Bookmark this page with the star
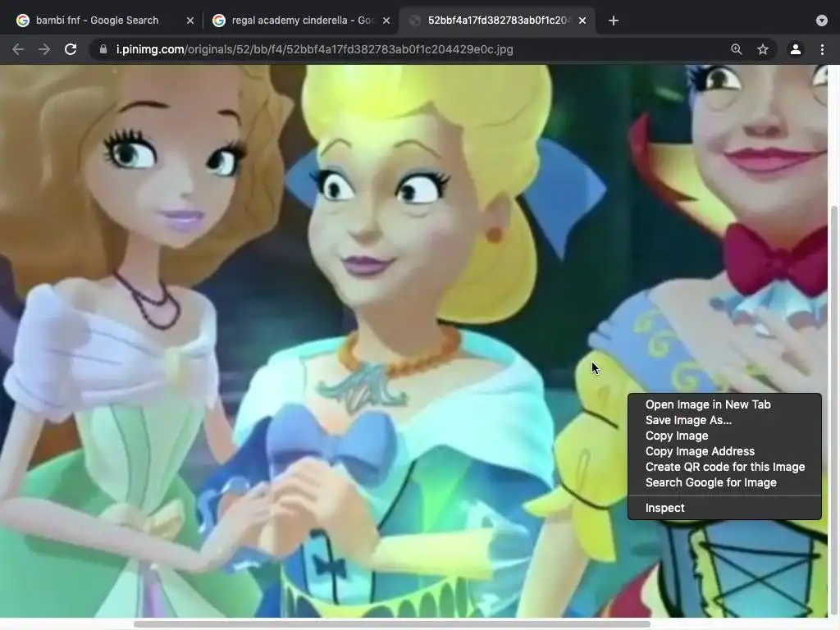The image size is (840, 630). click(x=763, y=49)
